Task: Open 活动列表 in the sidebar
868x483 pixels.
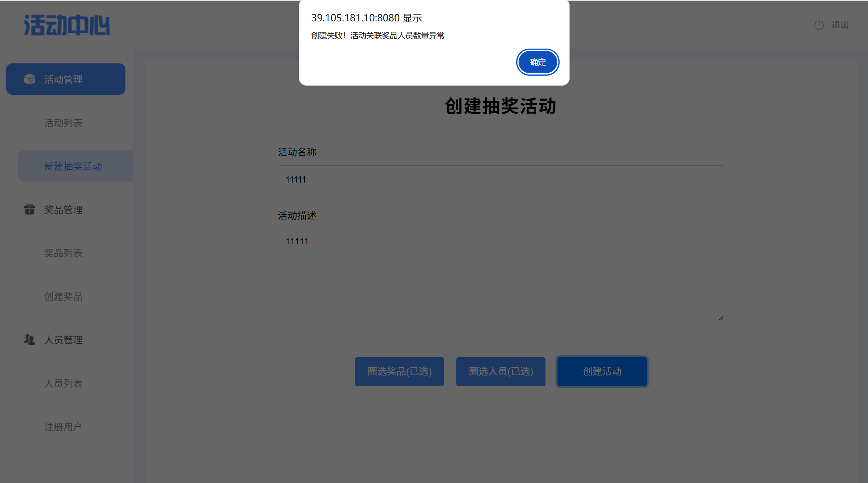Action: [63, 123]
